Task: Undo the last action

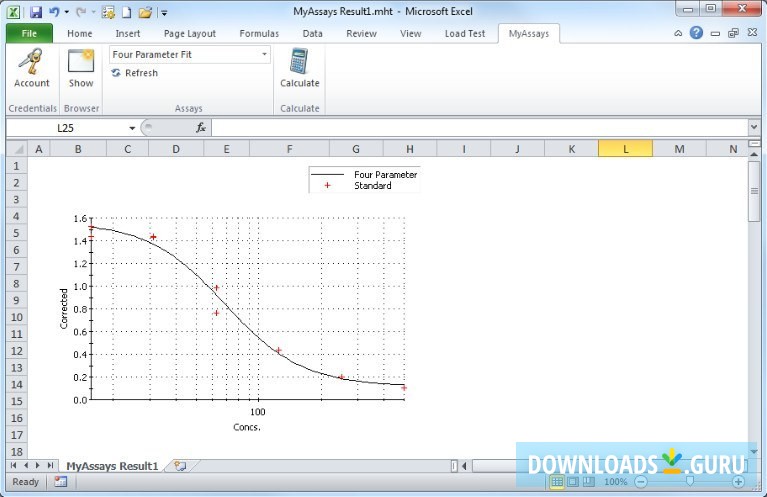Action: tap(54, 12)
